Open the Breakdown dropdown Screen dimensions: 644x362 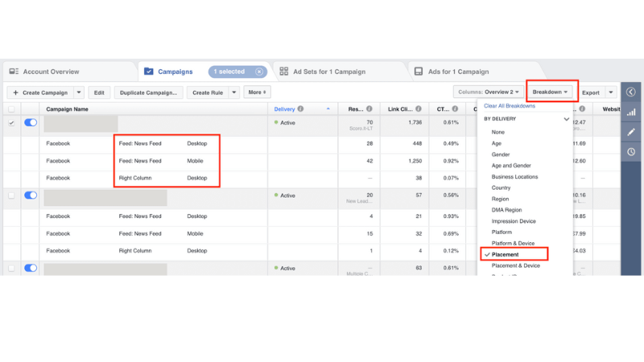point(550,92)
